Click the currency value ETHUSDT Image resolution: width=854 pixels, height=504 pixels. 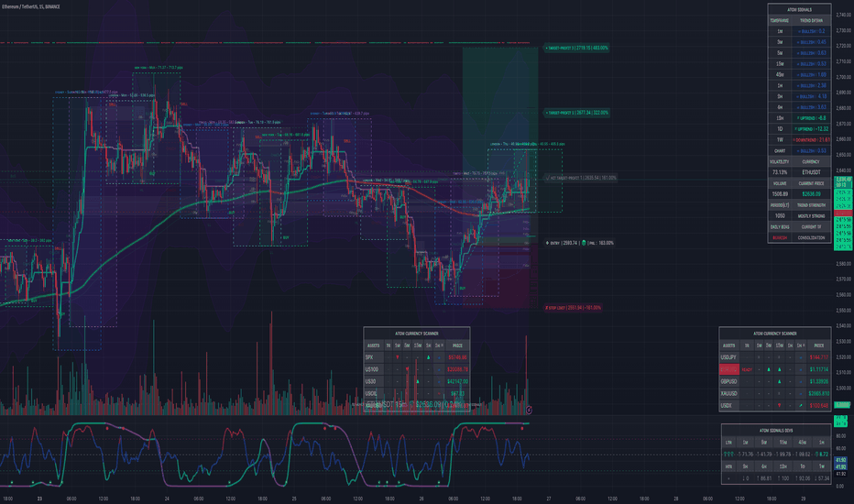coord(811,172)
